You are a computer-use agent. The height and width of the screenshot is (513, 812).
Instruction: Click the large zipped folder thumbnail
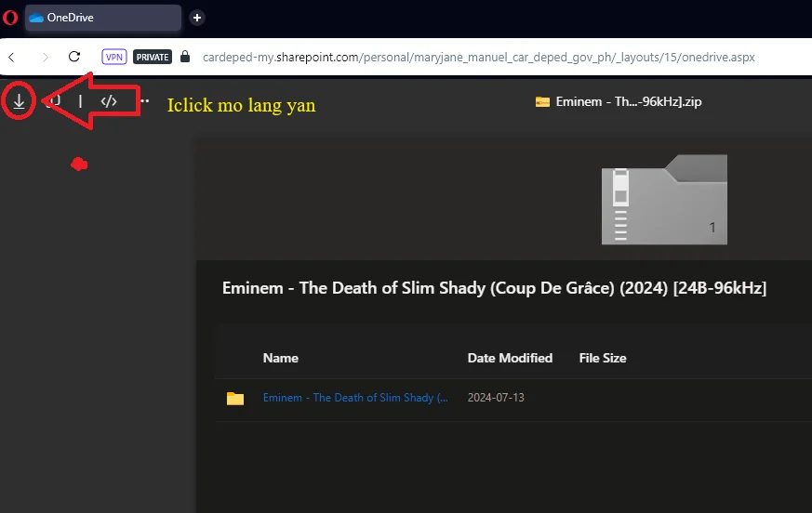(664, 199)
